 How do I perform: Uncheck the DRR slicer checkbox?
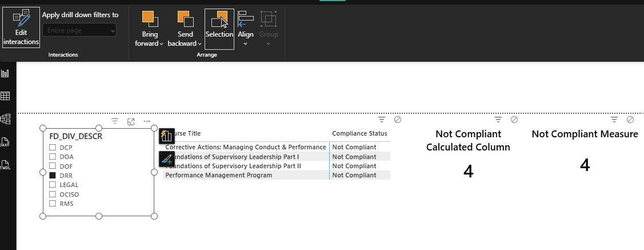tap(53, 175)
